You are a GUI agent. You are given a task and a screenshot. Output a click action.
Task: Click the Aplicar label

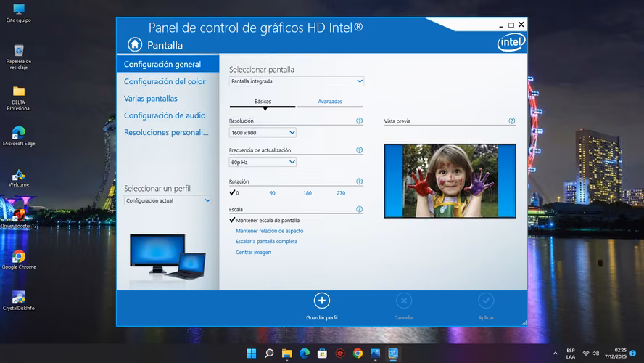486,317
